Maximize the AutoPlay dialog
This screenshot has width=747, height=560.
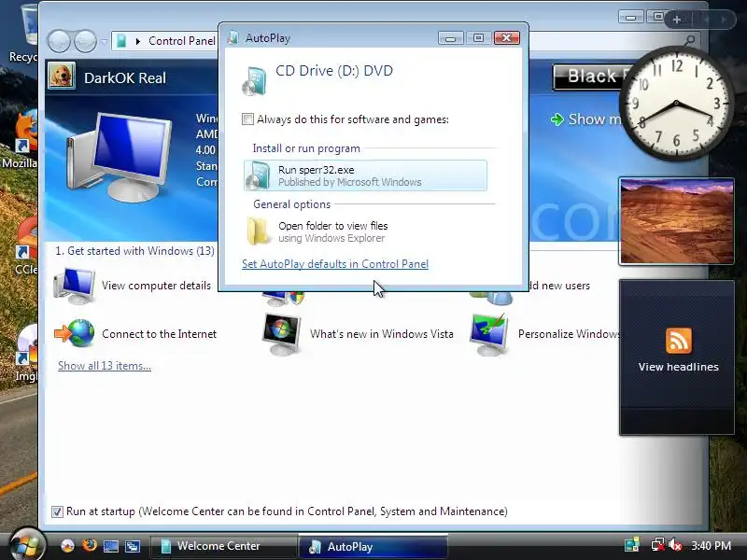point(478,38)
